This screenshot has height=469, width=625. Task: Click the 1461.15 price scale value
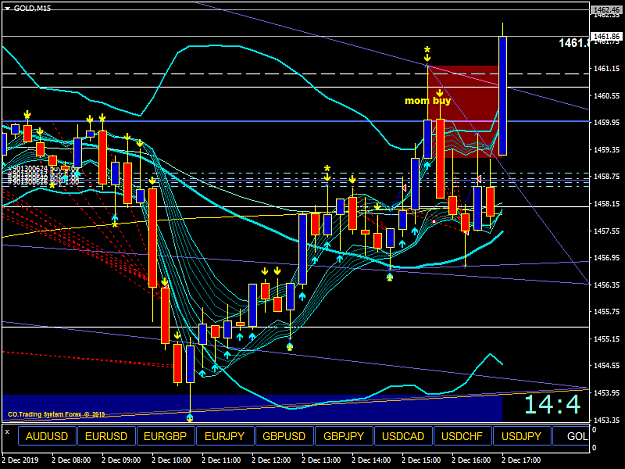(607, 69)
